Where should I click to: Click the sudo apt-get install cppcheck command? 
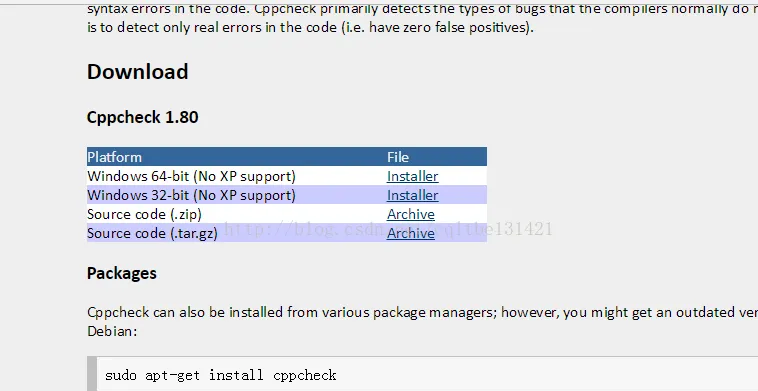(220, 375)
